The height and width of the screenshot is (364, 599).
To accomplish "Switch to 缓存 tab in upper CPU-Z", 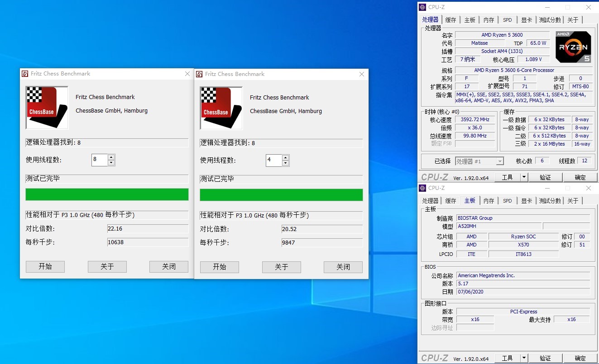I will (x=450, y=20).
